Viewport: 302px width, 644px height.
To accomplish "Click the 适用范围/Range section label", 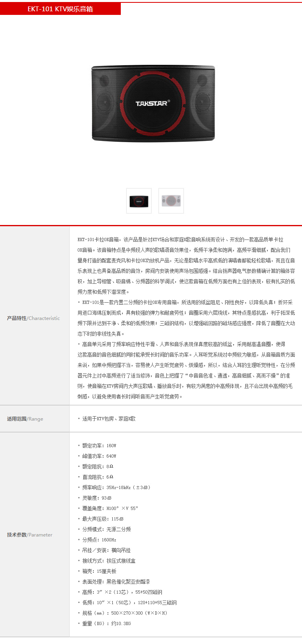I will (25, 419).
